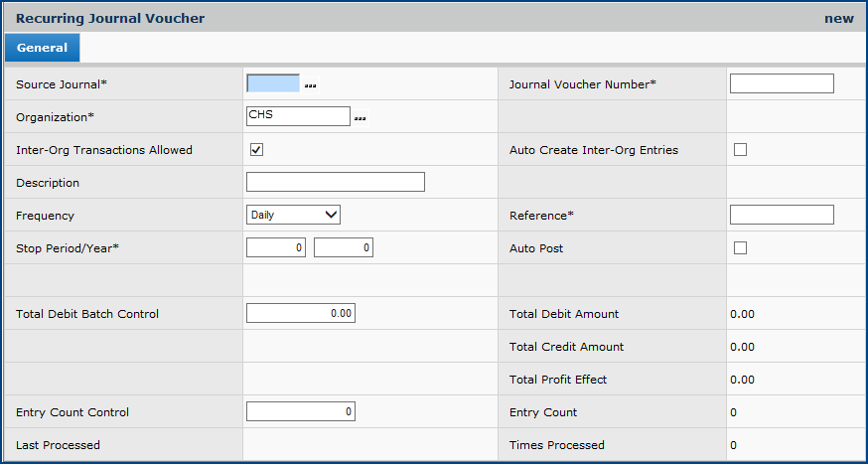Select the Description text box
This screenshot has width=868, height=464.
pos(335,182)
